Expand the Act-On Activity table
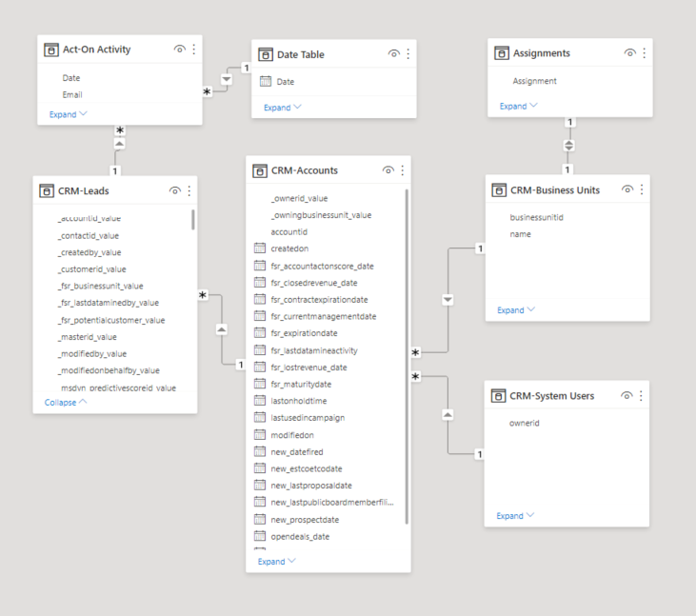696x616 pixels. pos(68,114)
